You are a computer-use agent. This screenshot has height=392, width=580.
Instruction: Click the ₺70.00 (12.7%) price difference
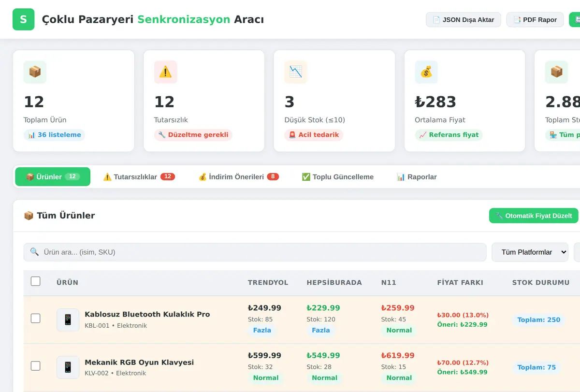point(463,363)
